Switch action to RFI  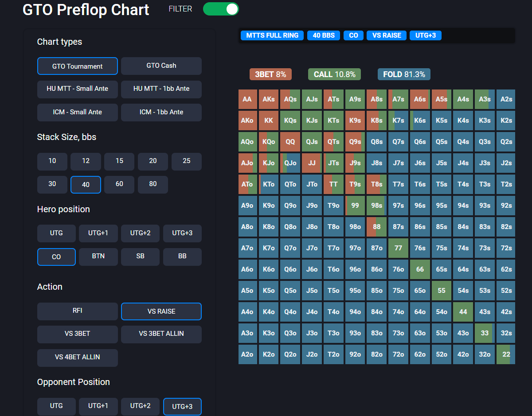coord(78,311)
